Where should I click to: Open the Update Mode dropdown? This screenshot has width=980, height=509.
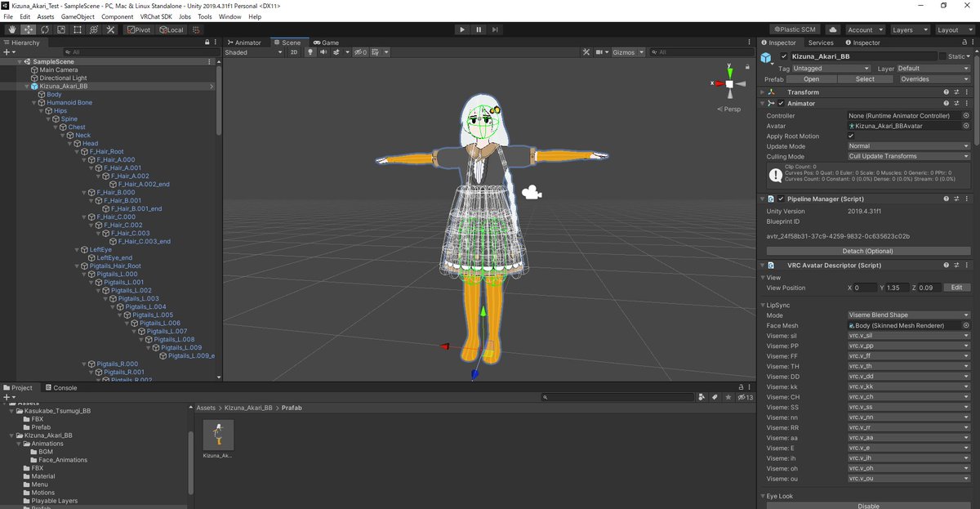point(909,146)
